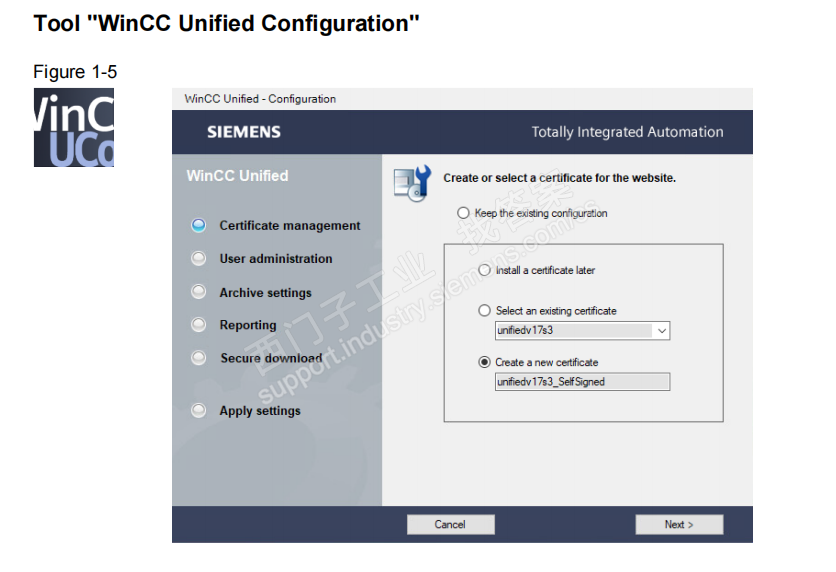Click the Reporting step bullet icon

coord(199,325)
